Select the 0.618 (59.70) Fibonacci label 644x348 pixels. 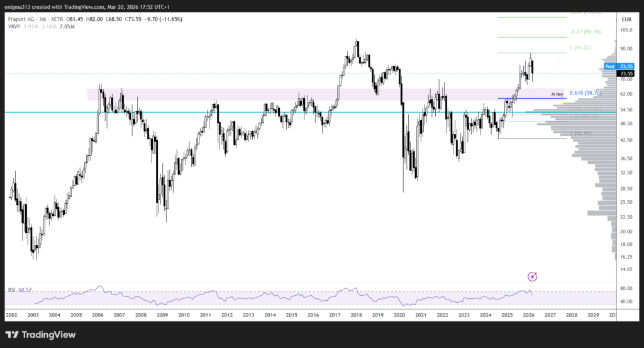click(x=586, y=93)
